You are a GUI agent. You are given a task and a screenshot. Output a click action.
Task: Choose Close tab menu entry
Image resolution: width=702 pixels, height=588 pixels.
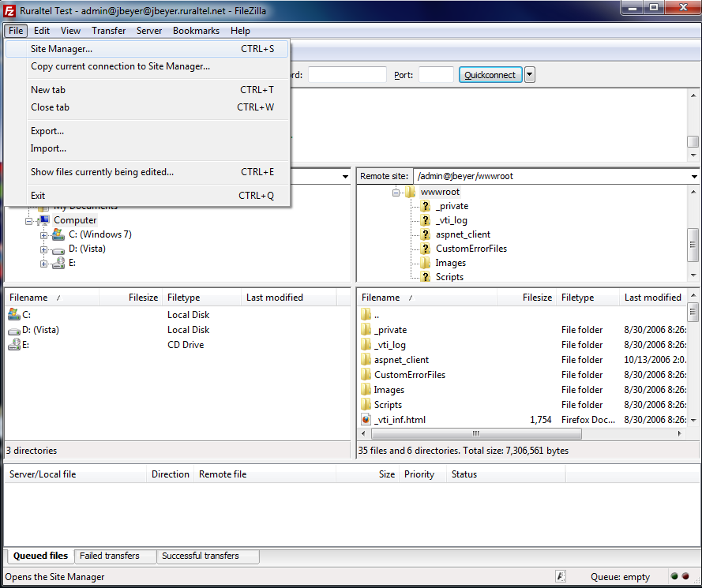tap(147, 107)
